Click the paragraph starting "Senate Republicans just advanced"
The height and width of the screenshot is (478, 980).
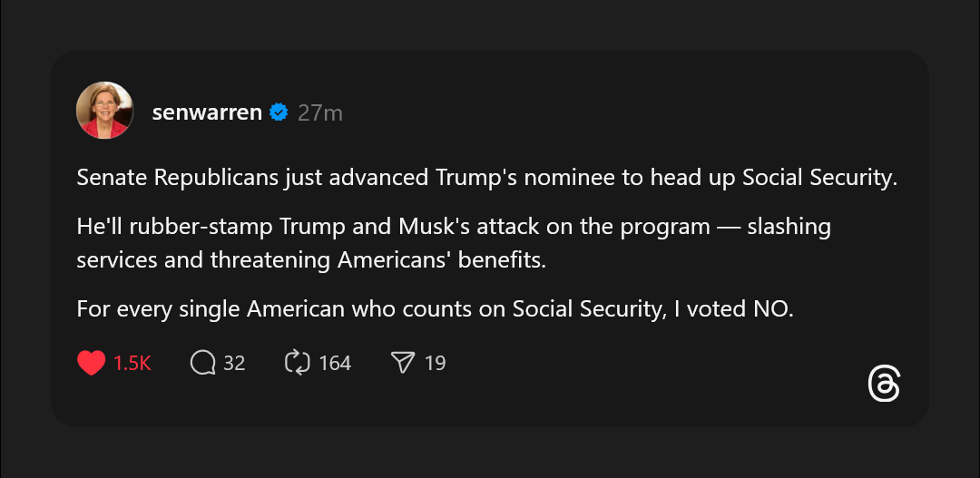click(486, 177)
